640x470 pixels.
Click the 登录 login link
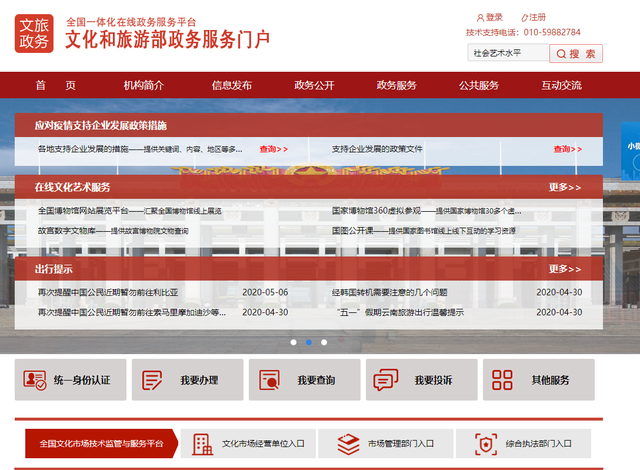tap(493, 17)
